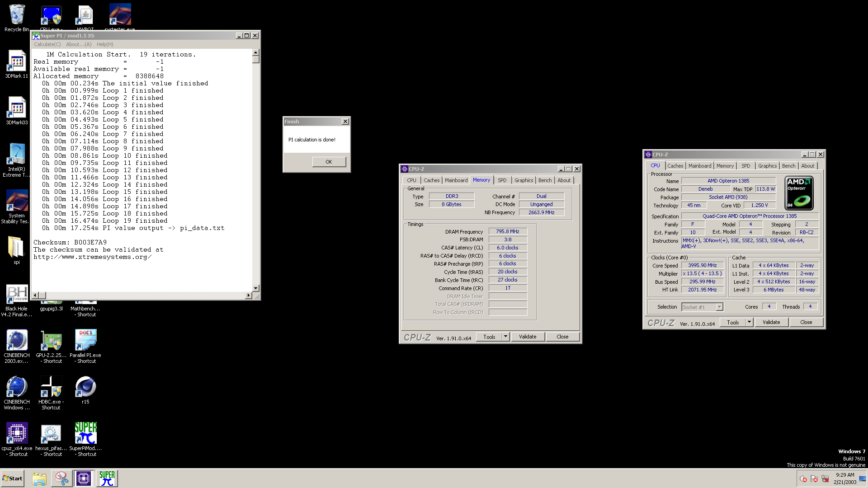Click the http://www.xtremesystems.org/ text

coord(92,257)
